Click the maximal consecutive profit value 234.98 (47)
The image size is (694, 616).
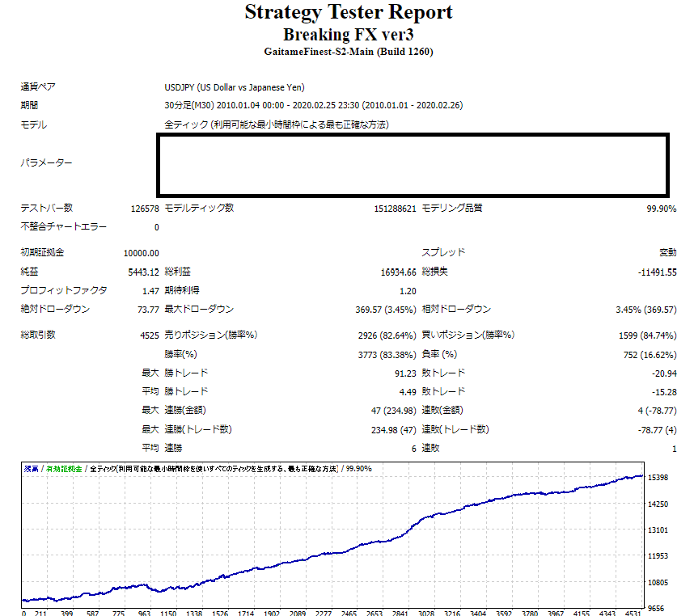[x=393, y=430]
